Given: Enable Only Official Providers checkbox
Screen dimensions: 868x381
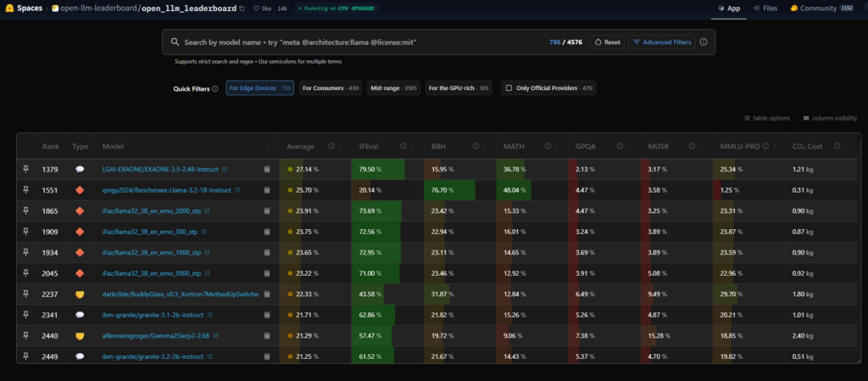Looking at the screenshot, I should [x=509, y=88].
